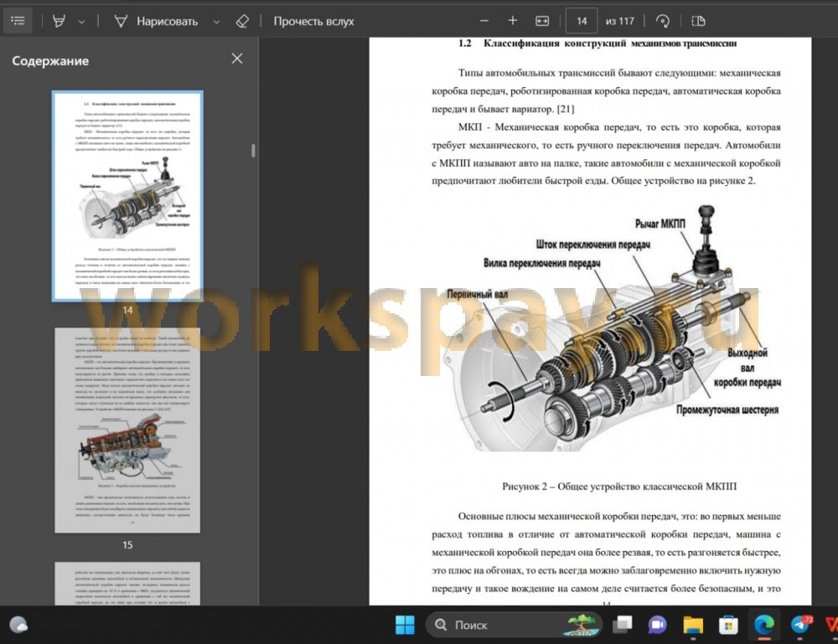This screenshot has height=644, width=838.
Task: Click the citation reference [21]
Action: (x=566, y=109)
